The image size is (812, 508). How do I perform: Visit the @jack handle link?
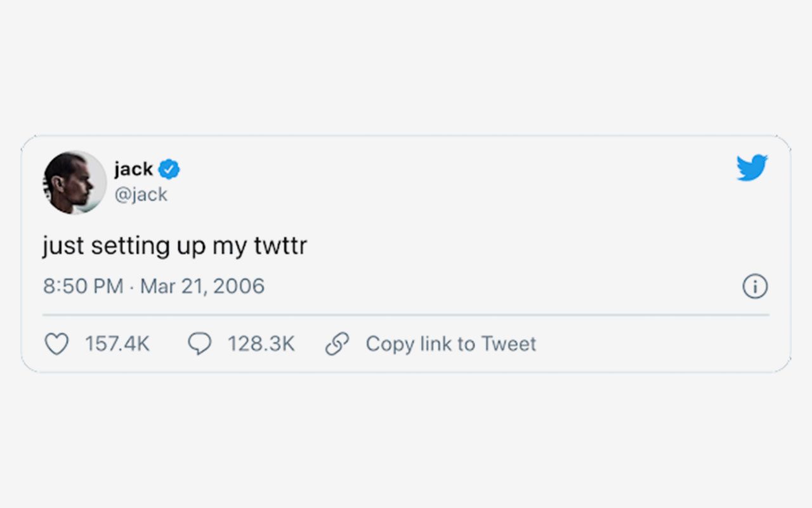click(x=141, y=194)
